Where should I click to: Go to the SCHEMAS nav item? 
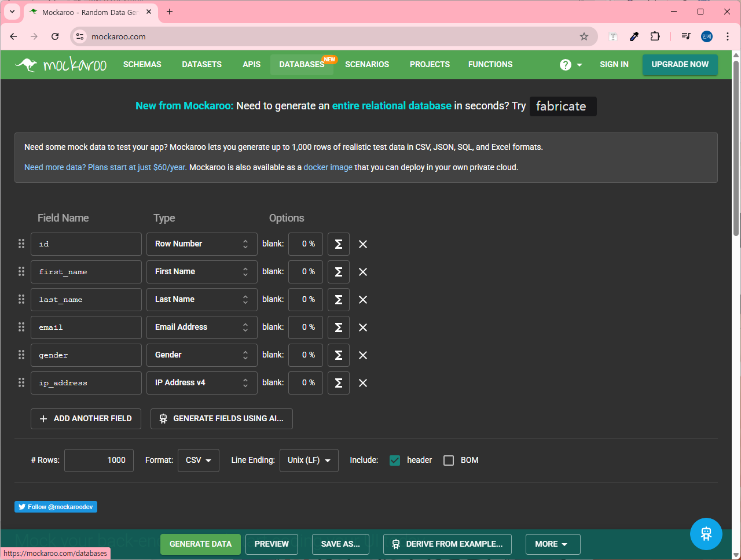tap(142, 64)
